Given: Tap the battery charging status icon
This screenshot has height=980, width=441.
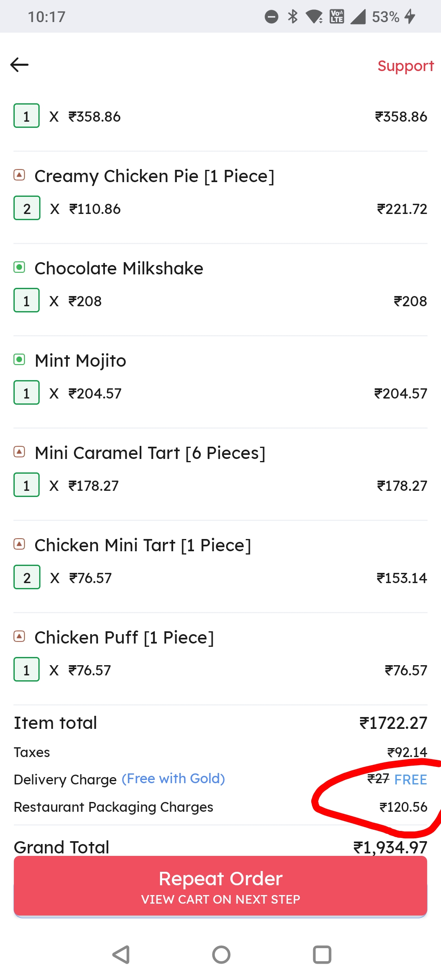Looking at the screenshot, I should click(x=410, y=17).
